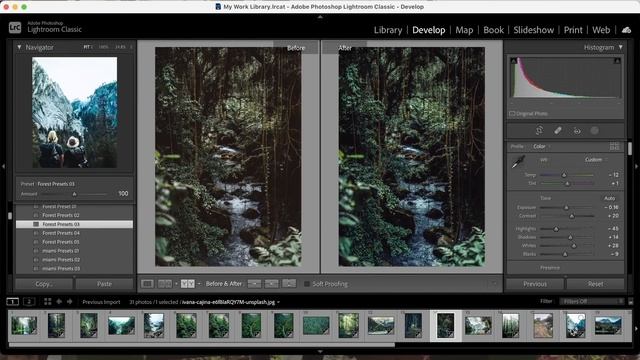The height and width of the screenshot is (360, 640).
Task: Open the Filters Off dropdown
Action: point(592,302)
